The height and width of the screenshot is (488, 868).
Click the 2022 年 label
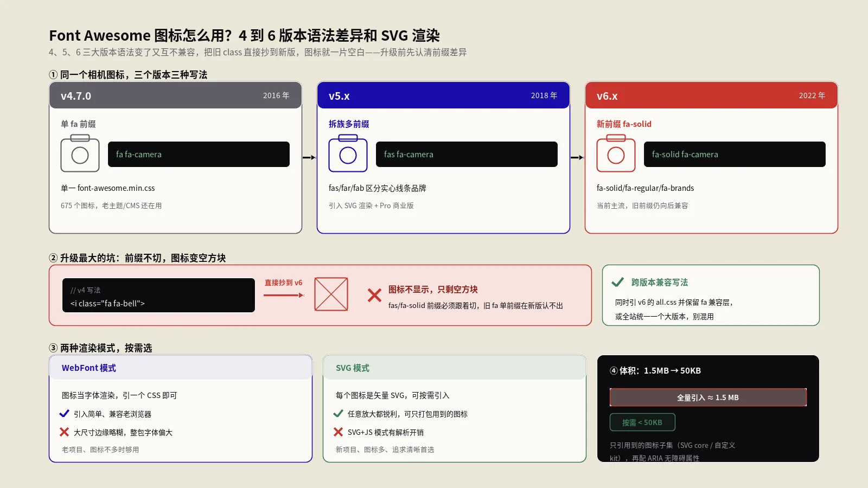click(812, 95)
